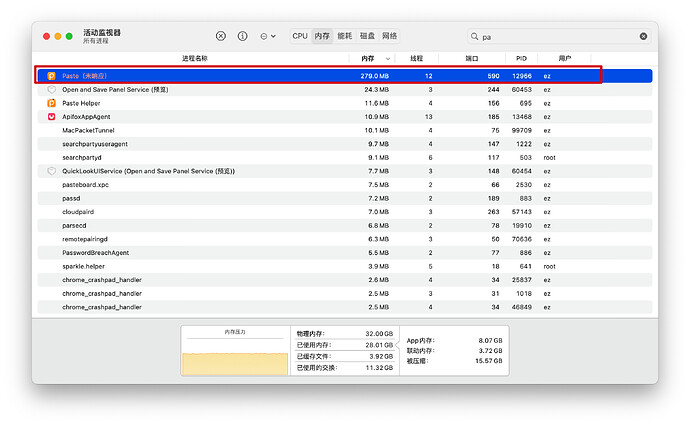Click the ApifoxAppAgent app icon
The width and height of the screenshot is (690, 426).
pos(51,117)
